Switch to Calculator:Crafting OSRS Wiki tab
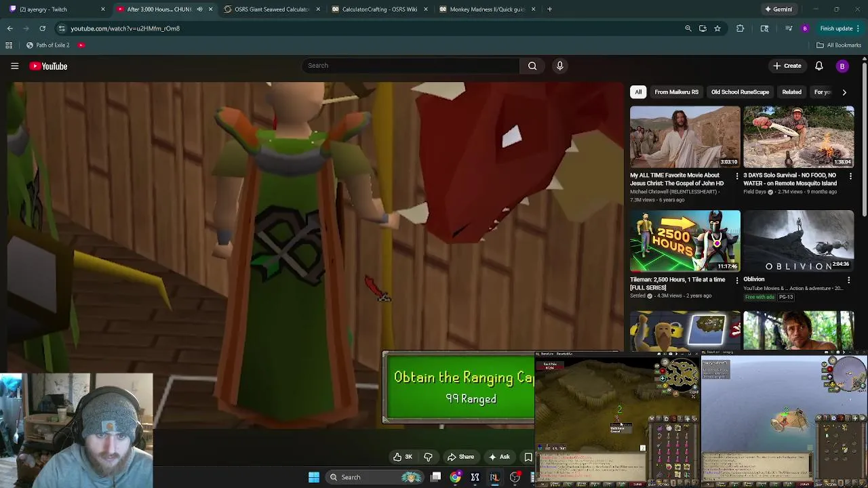The height and width of the screenshot is (488, 868). coord(380,9)
